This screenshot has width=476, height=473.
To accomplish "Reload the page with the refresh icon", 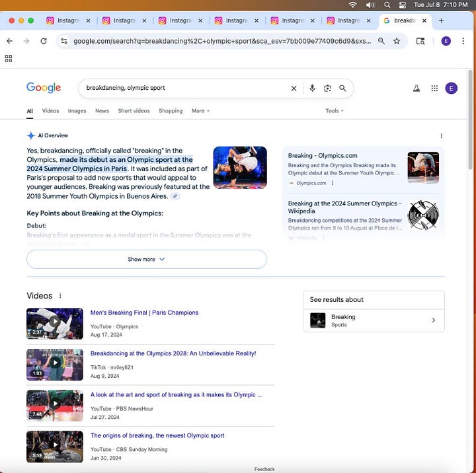I will (x=44, y=41).
